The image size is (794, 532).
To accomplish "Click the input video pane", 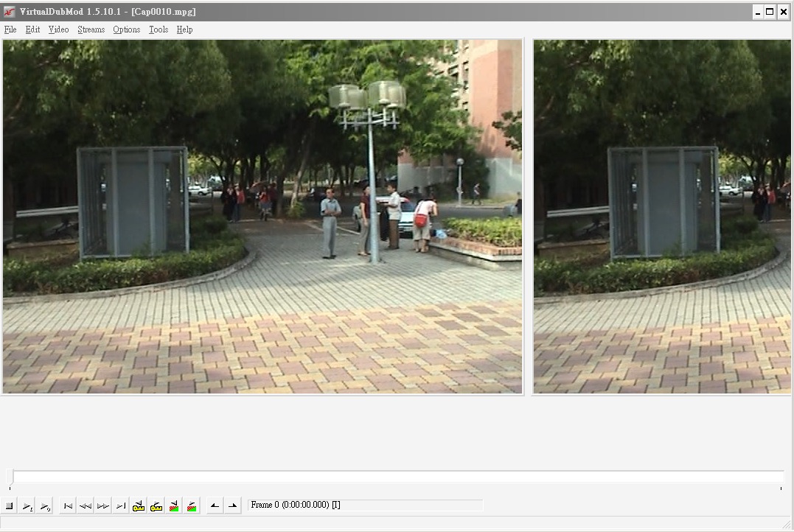I will click(x=262, y=216).
